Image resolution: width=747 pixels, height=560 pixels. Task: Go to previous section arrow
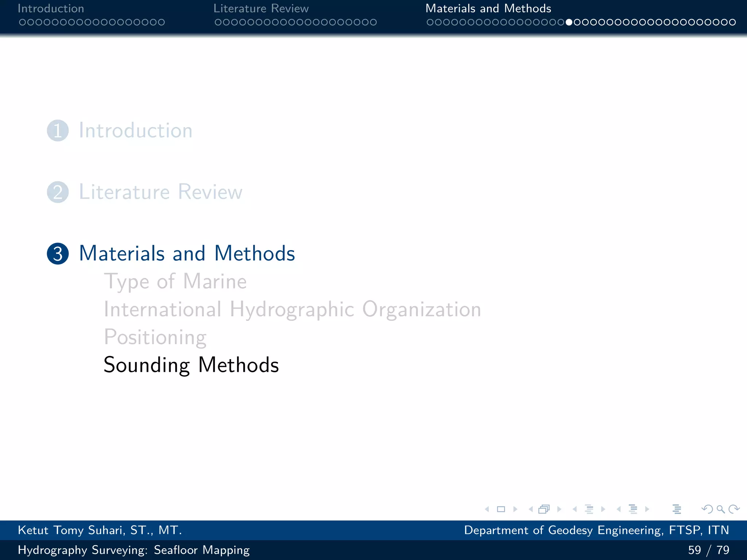click(x=619, y=509)
